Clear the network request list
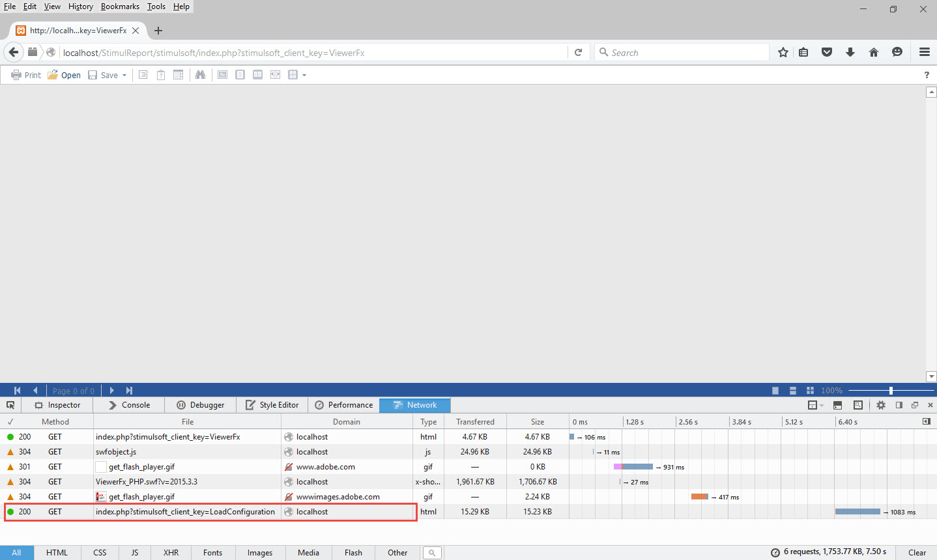937x560 pixels. [917, 553]
